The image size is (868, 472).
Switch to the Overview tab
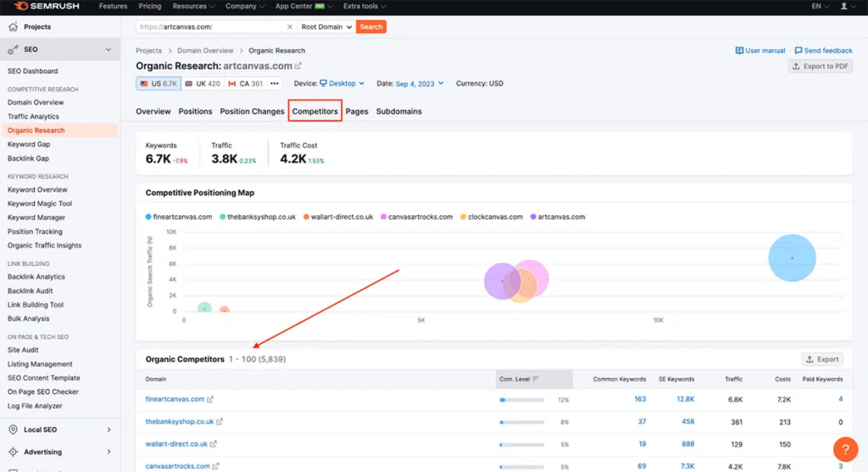coord(153,111)
